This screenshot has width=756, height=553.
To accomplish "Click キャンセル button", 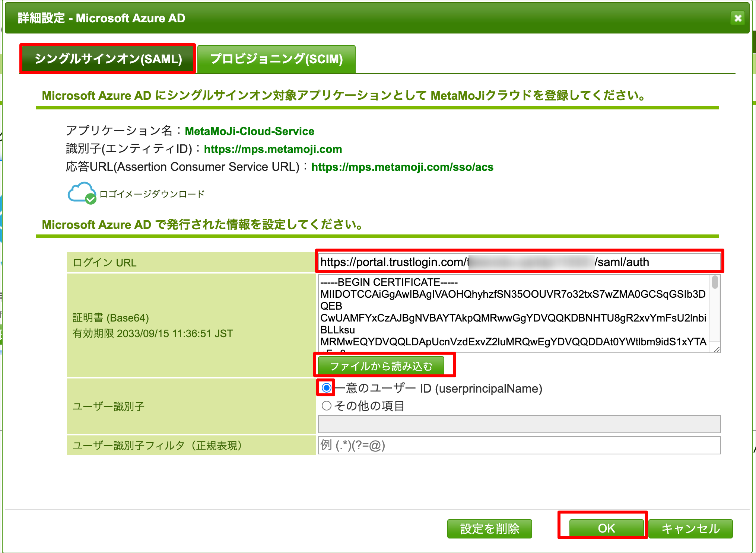I will pyautogui.click(x=690, y=528).
